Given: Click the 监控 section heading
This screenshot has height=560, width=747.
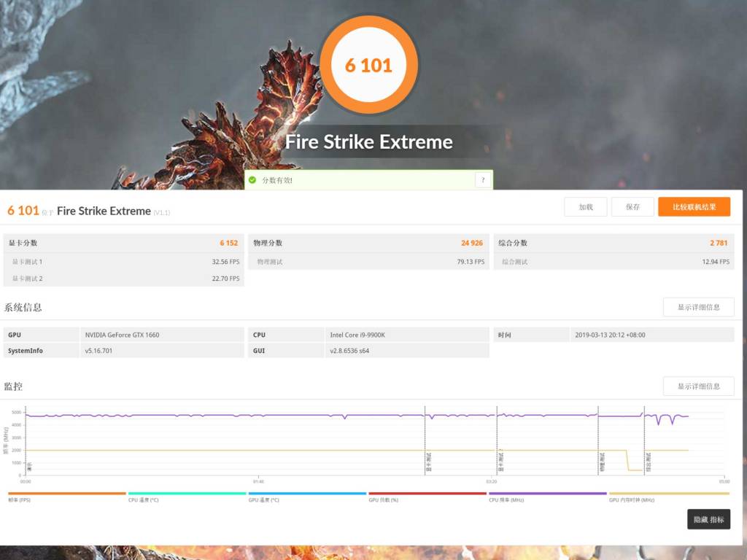Looking at the screenshot, I should coord(13,386).
